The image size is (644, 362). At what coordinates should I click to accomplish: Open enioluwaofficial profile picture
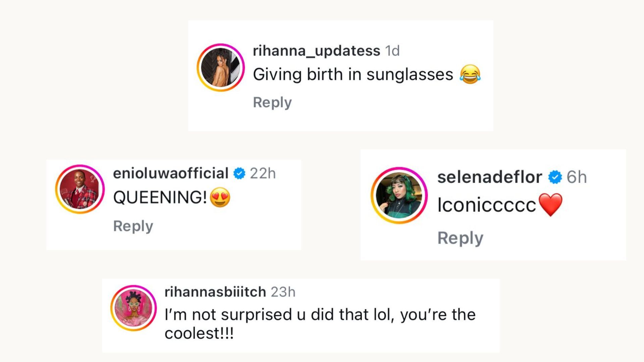tap(80, 189)
